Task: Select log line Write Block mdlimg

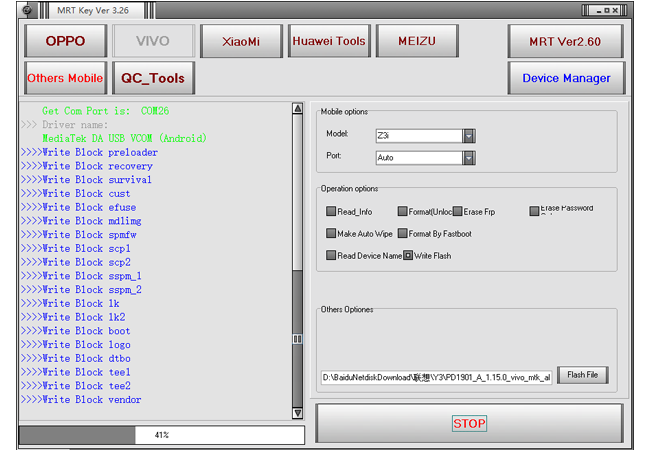Action: 81,221
